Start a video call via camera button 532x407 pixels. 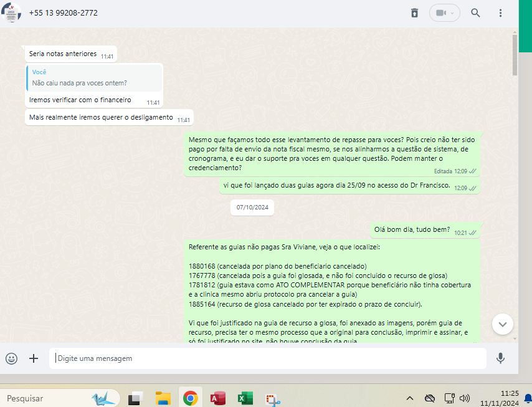pos(444,13)
